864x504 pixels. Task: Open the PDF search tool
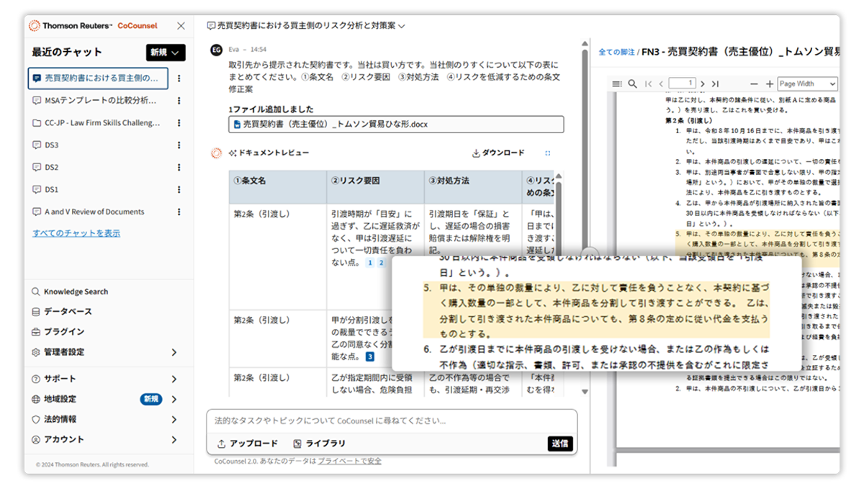point(632,84)
